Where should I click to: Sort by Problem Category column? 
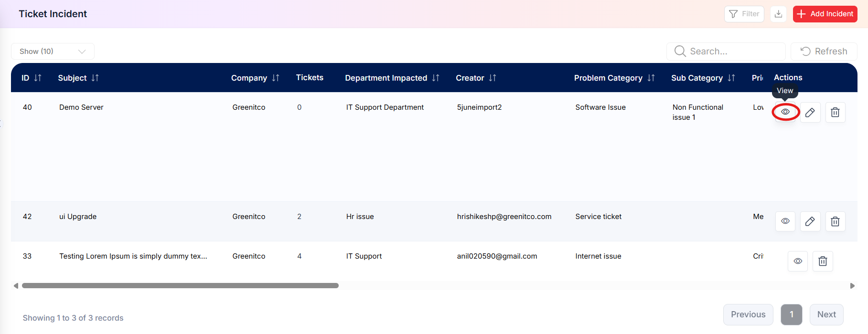(x=651, y=78)
